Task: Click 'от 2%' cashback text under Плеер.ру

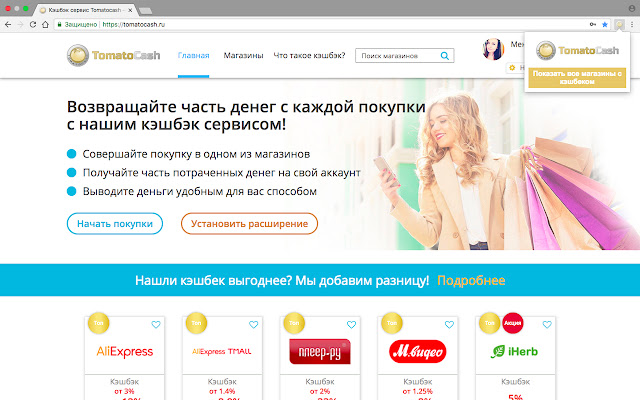Action: (320, 391)
